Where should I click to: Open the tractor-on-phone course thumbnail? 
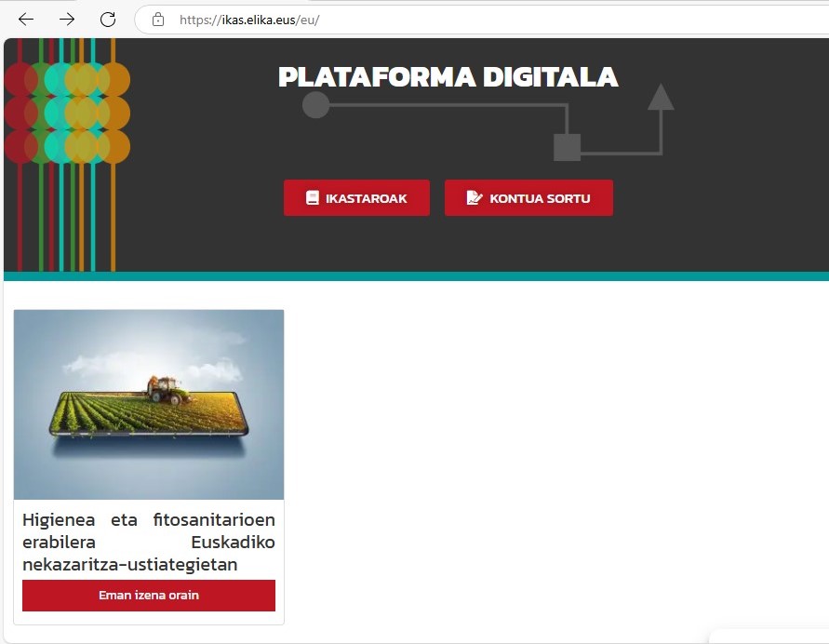(149, 405)
